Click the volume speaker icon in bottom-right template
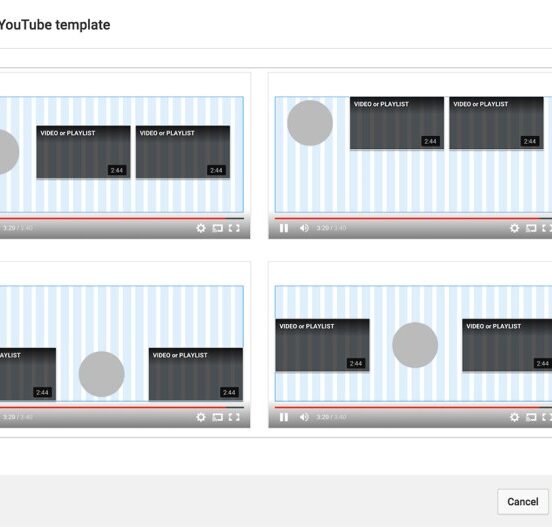The height and width of the screenshot is (527, 552). (304, 417)
